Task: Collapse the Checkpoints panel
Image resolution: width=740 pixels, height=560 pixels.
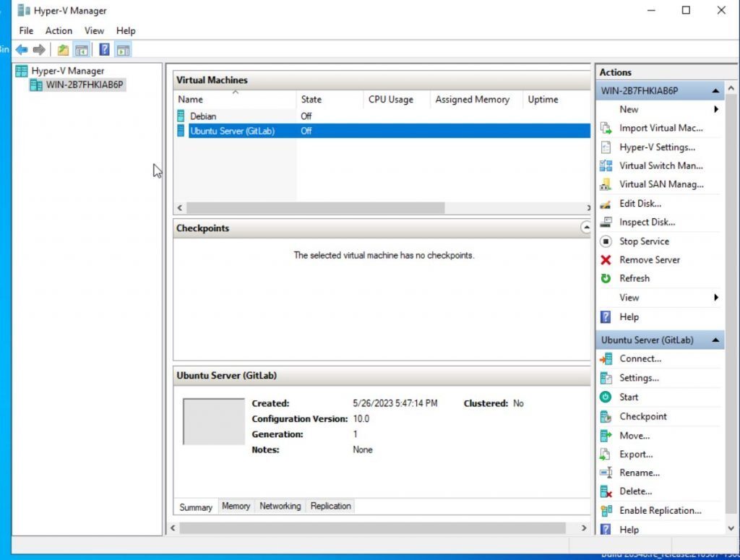Action: pos(585,228)
